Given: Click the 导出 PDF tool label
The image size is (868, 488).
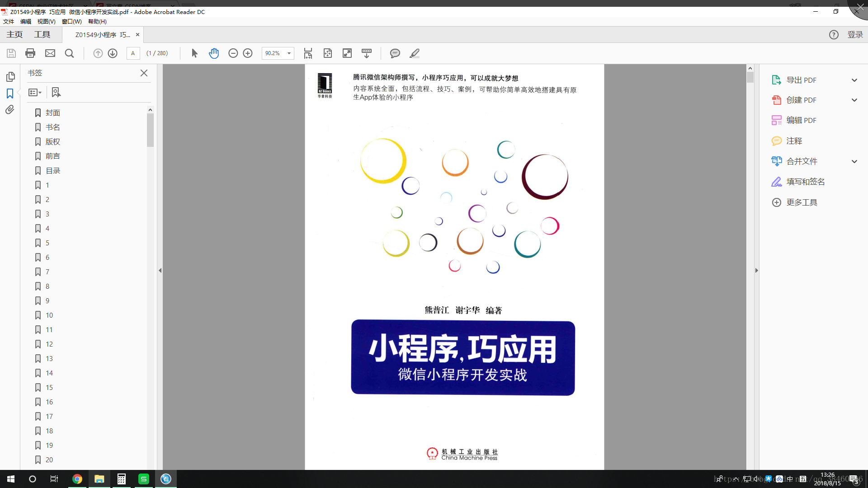Looking at the screenshot, I should [801, 80].
